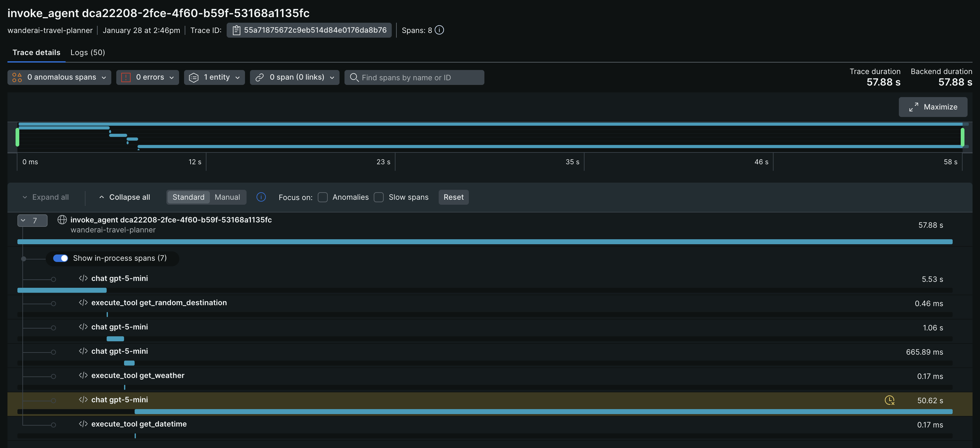The width and height of the screenshot is (980, 448).
Task: Click the magnifier icon in the span search field
Action: [x=354, y=77]
